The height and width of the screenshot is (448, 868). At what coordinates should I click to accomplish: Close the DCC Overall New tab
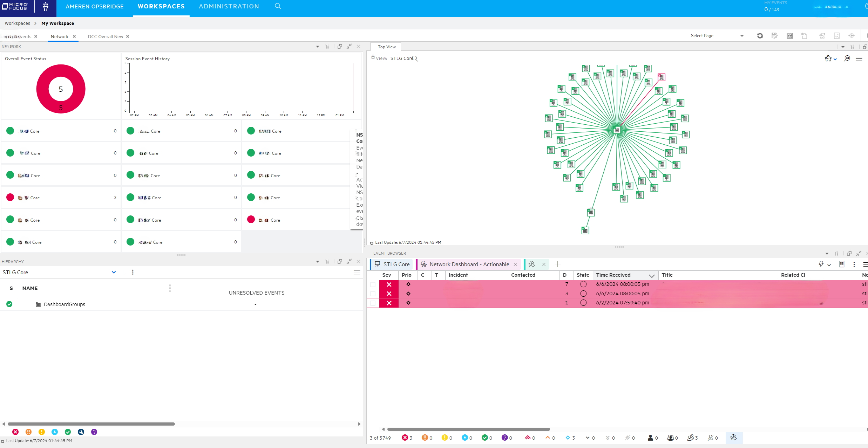[x=128, y=36]
